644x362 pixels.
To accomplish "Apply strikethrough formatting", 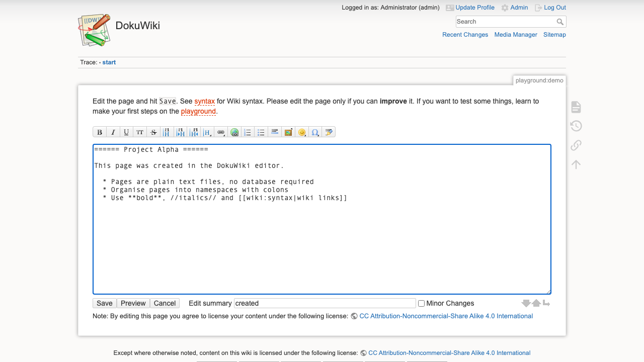I will tap(153, 132).
